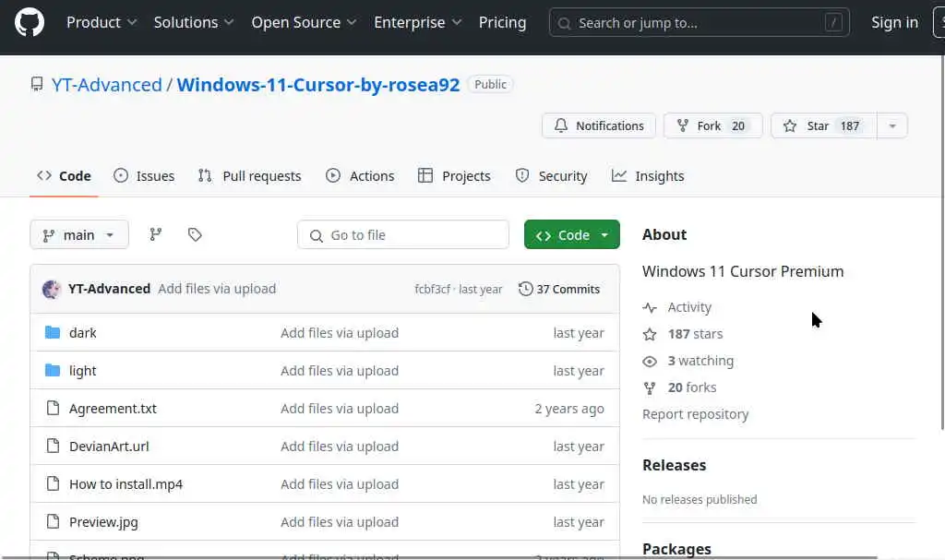Click the GitHub logo icon

point(29,22)
